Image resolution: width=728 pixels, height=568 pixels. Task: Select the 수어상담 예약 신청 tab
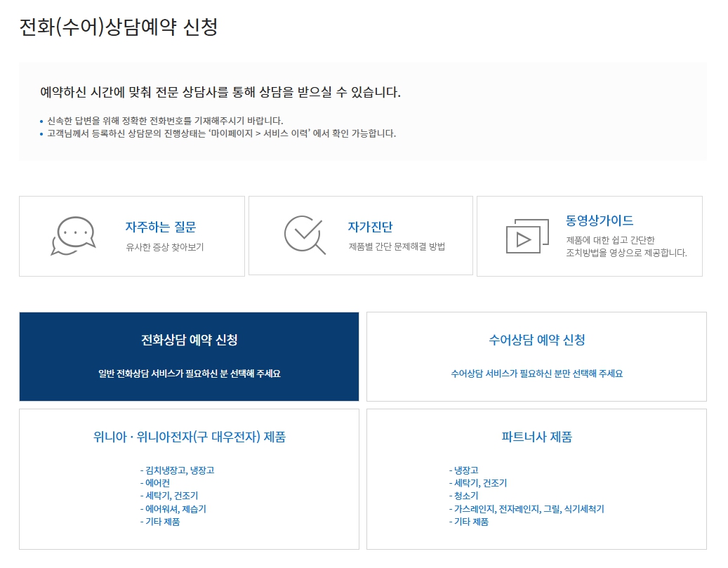coord(537,356)
